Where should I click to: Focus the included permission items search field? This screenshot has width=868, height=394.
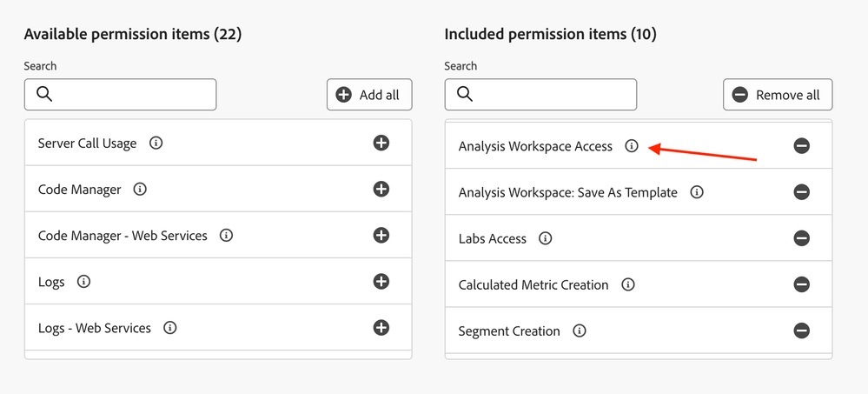(551, 94)
